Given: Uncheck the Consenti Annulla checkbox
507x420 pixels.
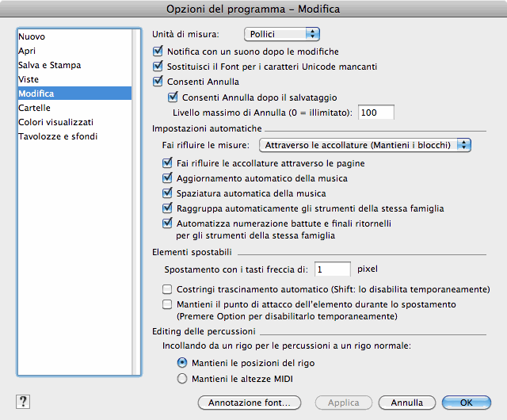Looking at the screenshot, I should [x=157, y=81].
